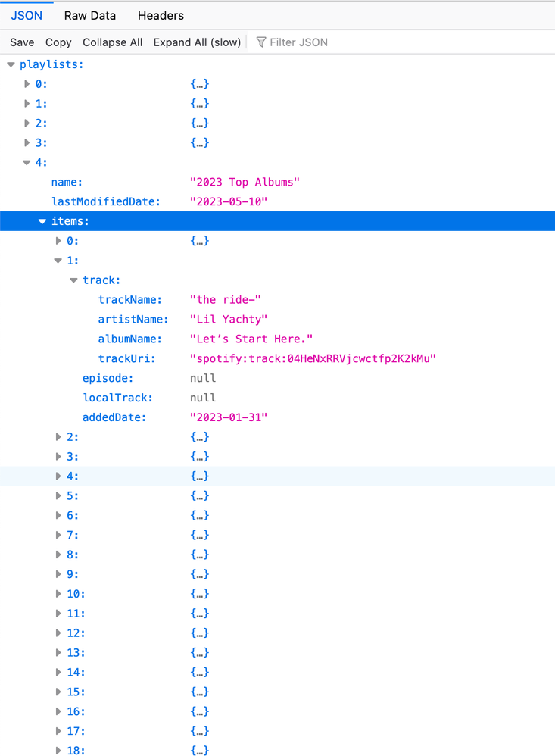Click Expand All (slow)
Image resolution: width=555 pixels, height=756 pixels.
pyautogui.click(x=197, y=42)
